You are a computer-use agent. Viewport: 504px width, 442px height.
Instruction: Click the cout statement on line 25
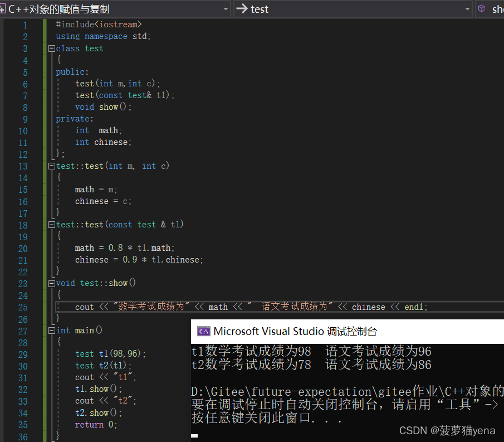point(251,307)
